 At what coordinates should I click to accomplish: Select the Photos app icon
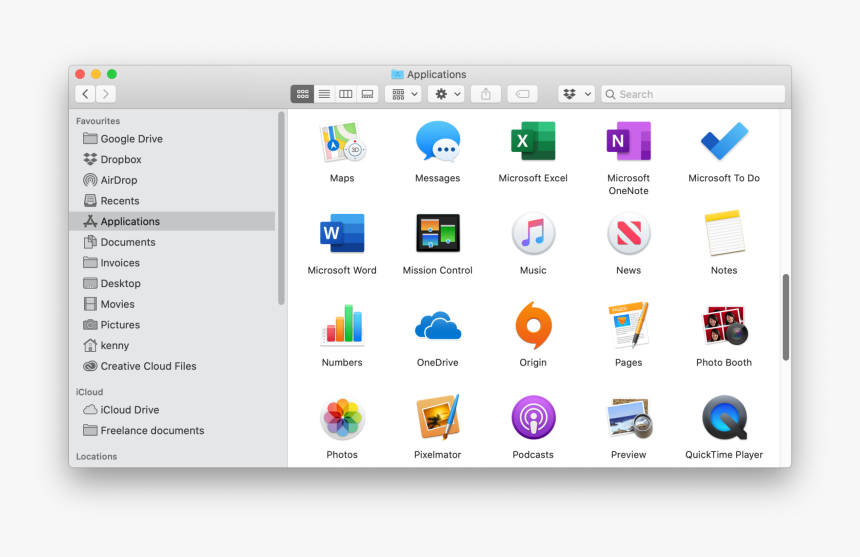342,418
